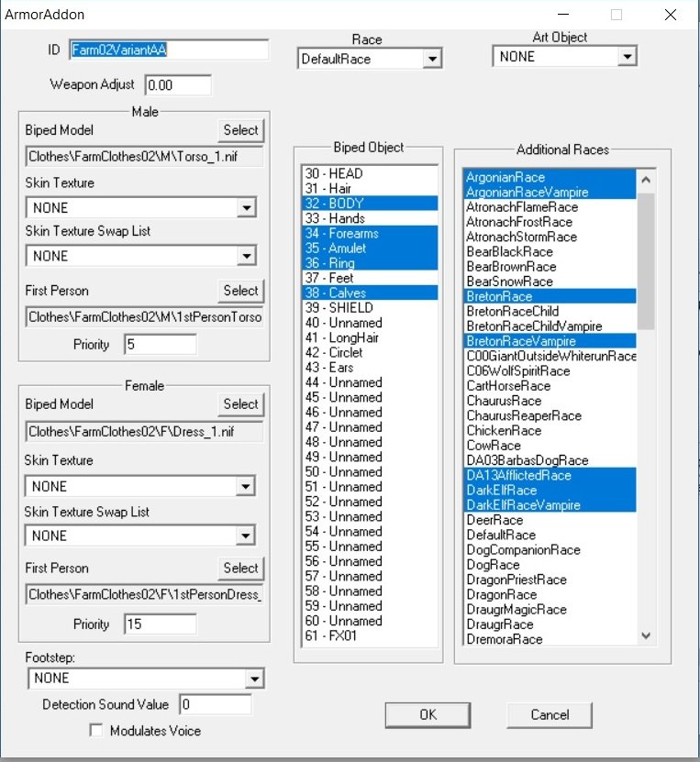Select DremoraRace in Additional Races
This screenshot has width=700, height=762.
550,639
